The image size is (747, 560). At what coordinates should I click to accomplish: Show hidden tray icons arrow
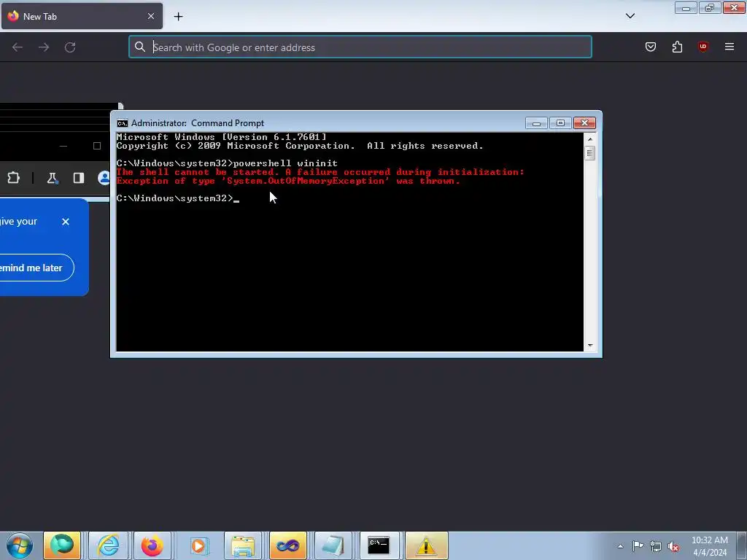(x=620, y=546)
